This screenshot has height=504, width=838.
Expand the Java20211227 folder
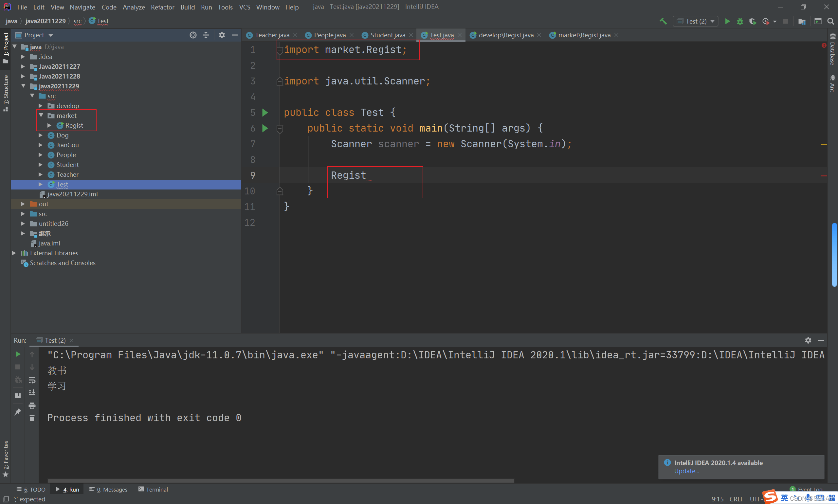point(23,66)
